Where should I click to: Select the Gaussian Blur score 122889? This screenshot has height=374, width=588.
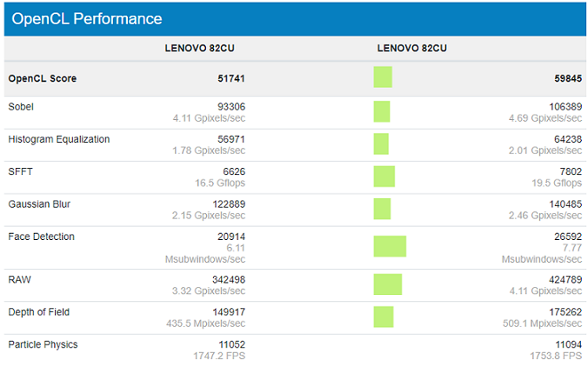229,204
